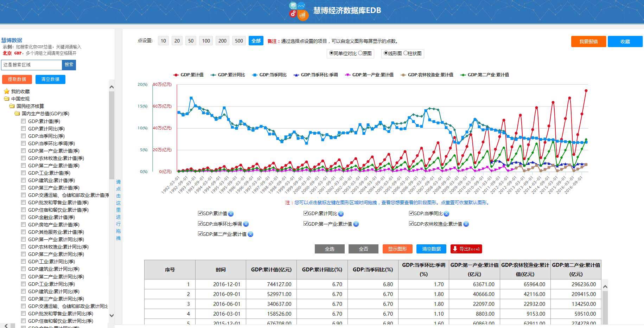The image size is (644, 328).
Task: Uncheck the GDP:累计同比 series checkbox below chart
Action: coord(306,213)
